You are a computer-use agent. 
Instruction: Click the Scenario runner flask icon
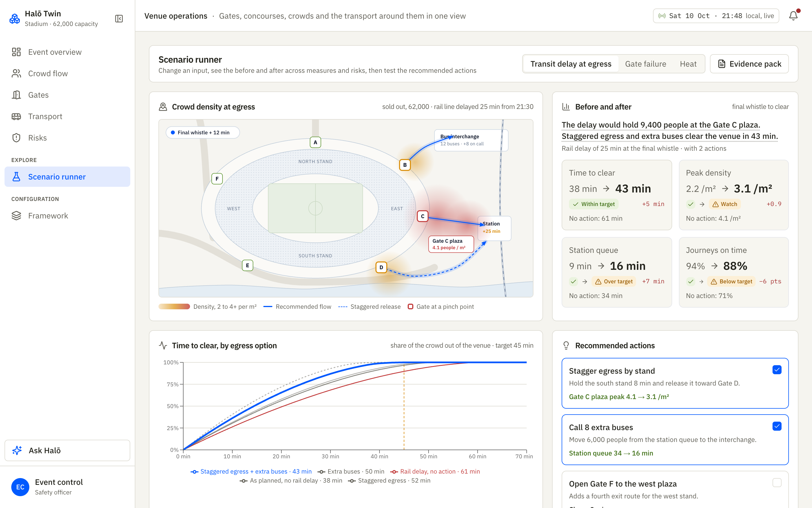(x=16, y=177)
